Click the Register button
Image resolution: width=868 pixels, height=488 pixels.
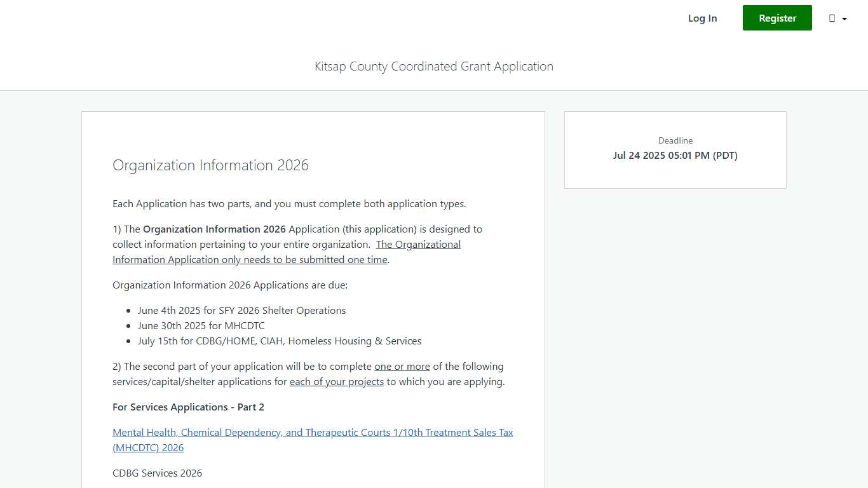tap(776, 18)
